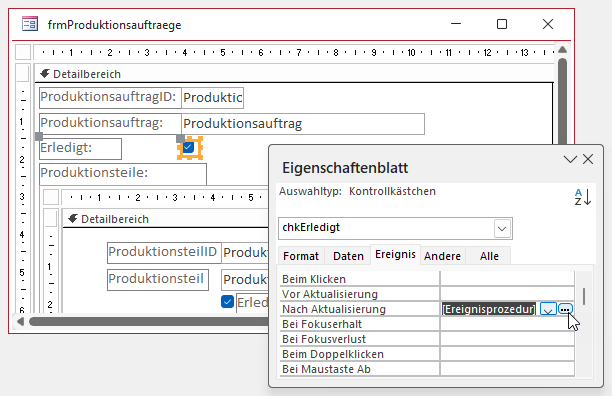Click the scroll-left arrow of horizontal scrollbar
This screenshot has width=612, height=396.
point(20,321)
